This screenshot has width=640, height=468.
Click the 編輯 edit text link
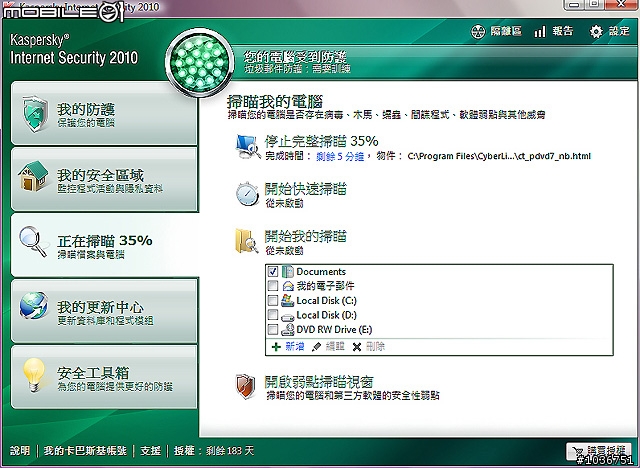(x=335, y=347)
